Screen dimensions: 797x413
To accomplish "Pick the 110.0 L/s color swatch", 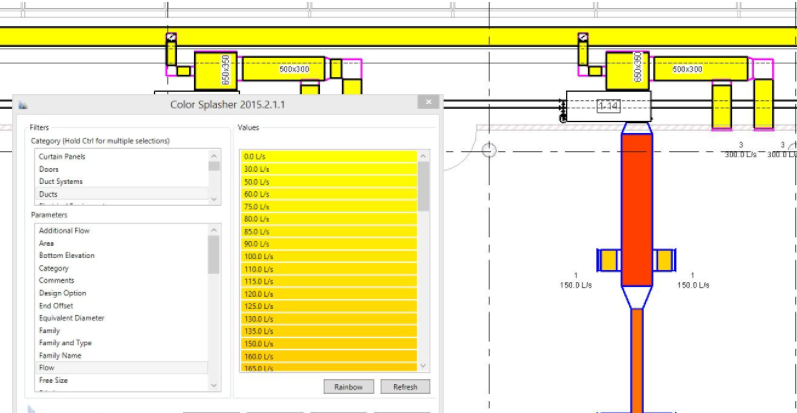I will pyautogui.click(x=329, y=269).
